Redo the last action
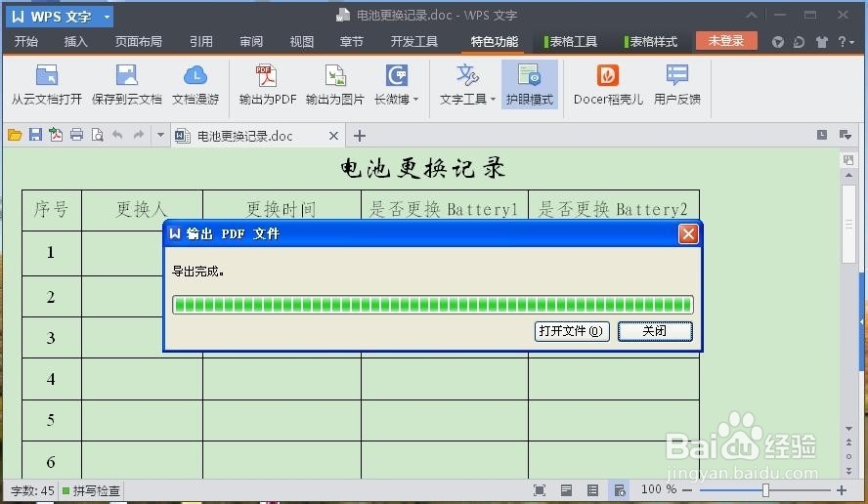This screenshot has width=868, height=504. pyautogui.click(x=139, y=134)
